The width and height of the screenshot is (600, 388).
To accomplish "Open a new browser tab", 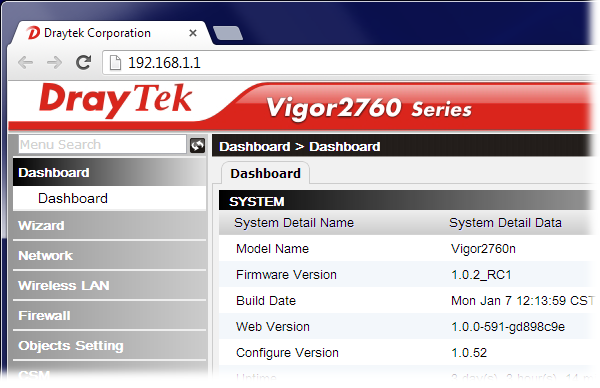I will pyautogui.click(x=228, y=33).
